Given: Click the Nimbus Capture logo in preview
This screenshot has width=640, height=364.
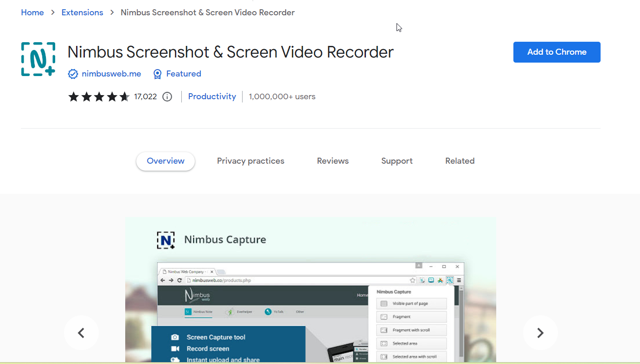Looking at the screenshot, I should click(x=166, y=240).
